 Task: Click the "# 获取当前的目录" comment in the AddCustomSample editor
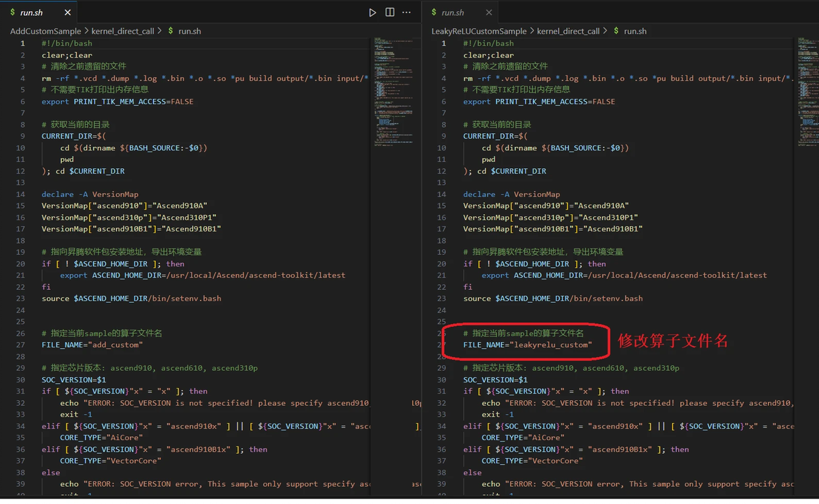[76, 125]
